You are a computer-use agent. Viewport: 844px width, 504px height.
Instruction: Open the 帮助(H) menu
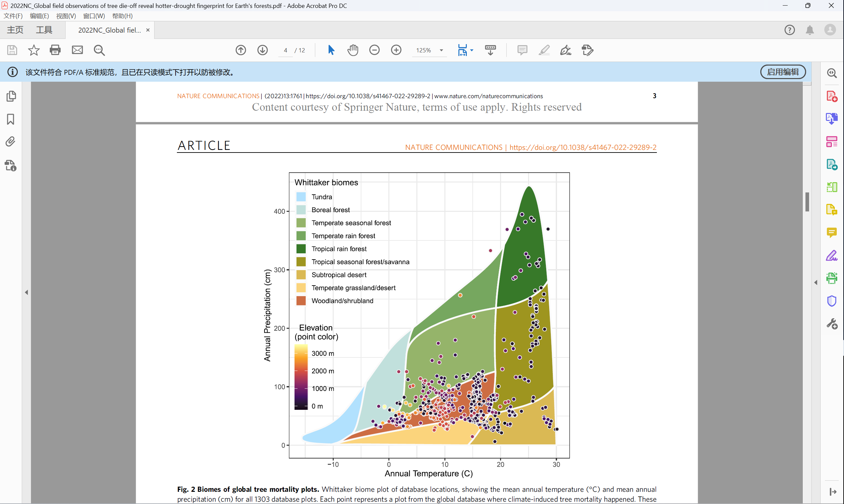122,16
